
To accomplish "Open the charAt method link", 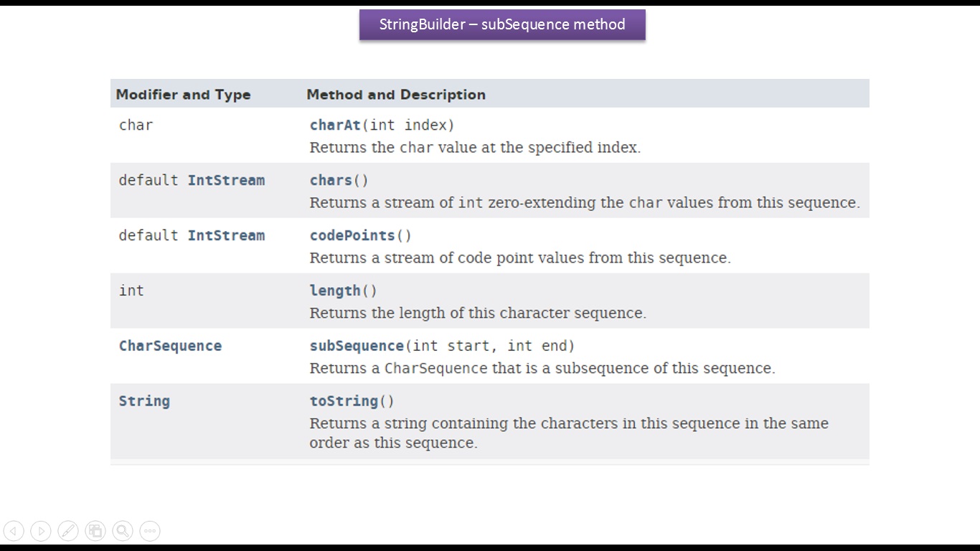I will coord(335,125).
